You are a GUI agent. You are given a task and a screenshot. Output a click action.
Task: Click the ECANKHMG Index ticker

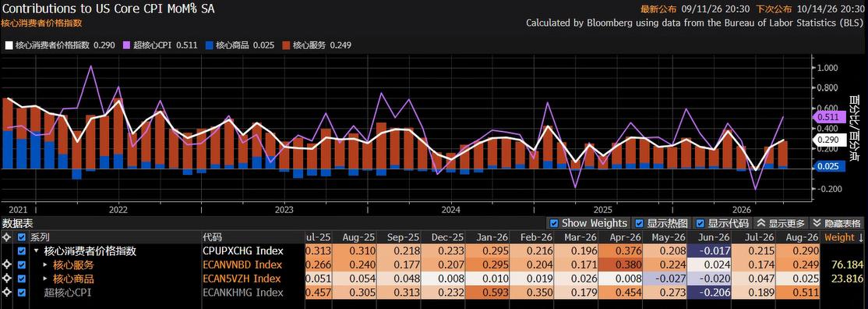click(243, 293)
